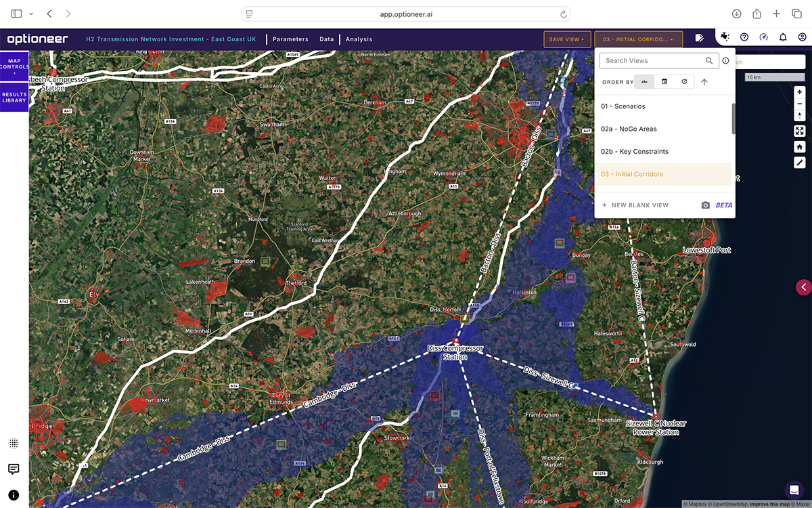Order views by last updated icon

coord(684,82)
